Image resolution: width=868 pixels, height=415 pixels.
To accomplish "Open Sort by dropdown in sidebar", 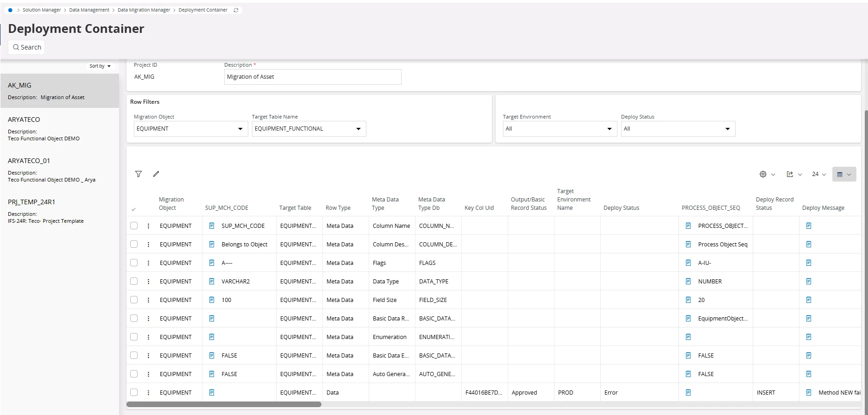I will point(100,66).
